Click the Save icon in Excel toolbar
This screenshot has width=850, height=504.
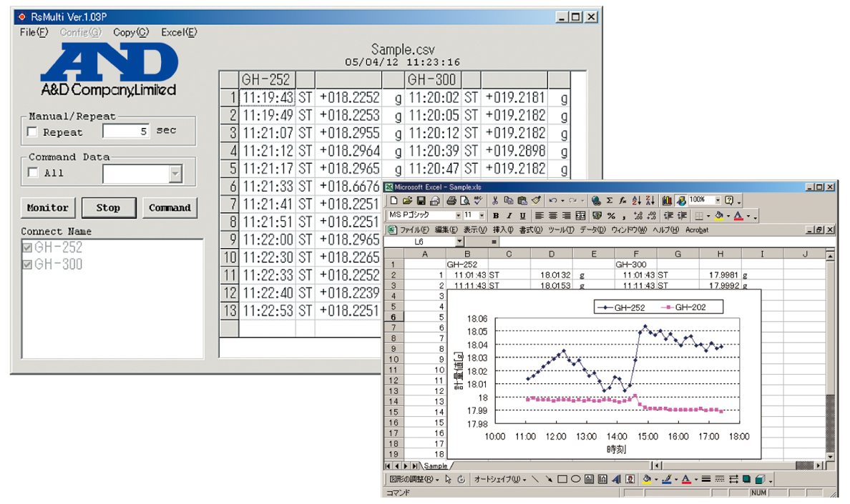pyautogui.click(x=421, y=201)
